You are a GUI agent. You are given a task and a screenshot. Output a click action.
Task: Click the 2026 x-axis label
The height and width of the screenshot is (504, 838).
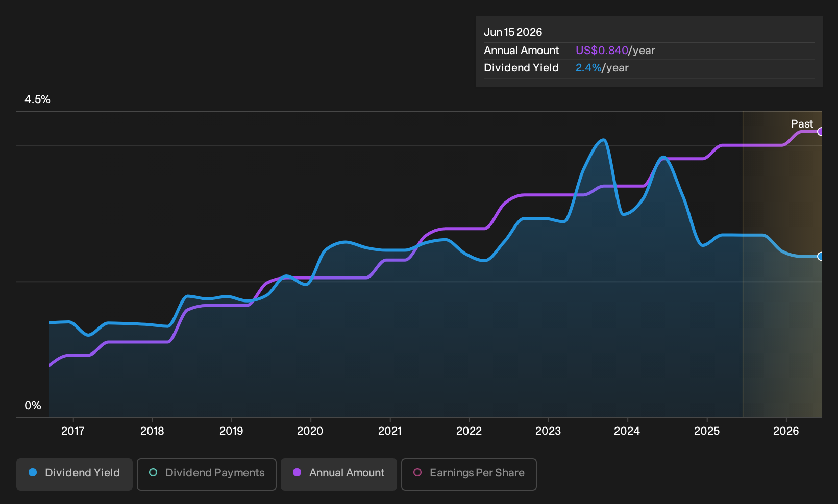click(786, 431)
